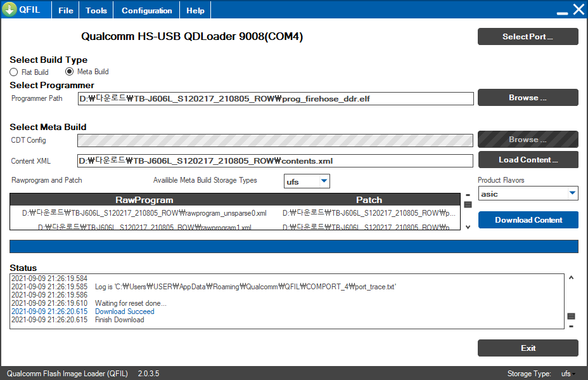Click the Download Content button
This screenshot has width=588, height=380.
pyautogui.click(x=528, y=219)
